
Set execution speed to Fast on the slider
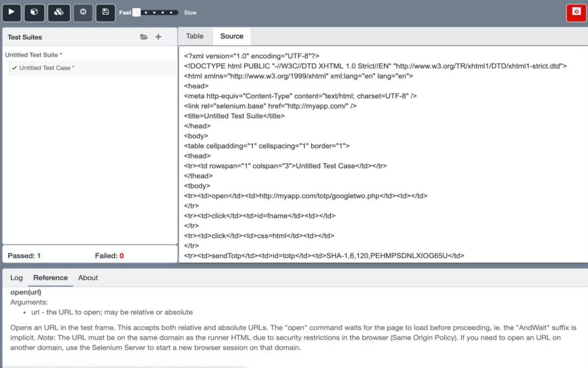click(136, 12)
